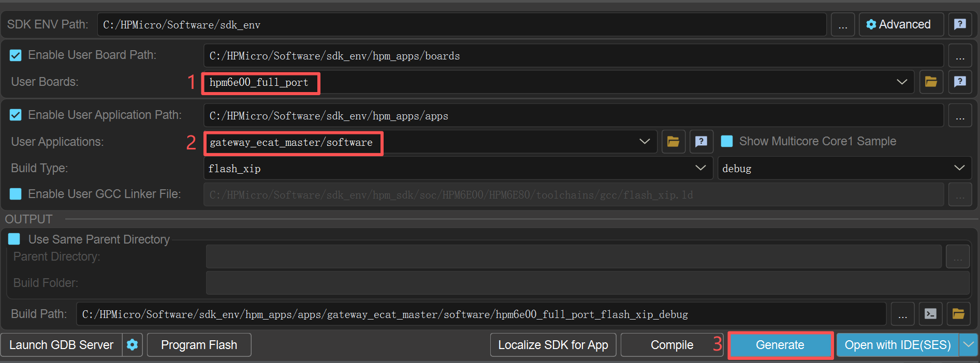This screenshot has width=980, height=363.
Task: Focus the User Board Path field
Action: (x=574, y=56)
